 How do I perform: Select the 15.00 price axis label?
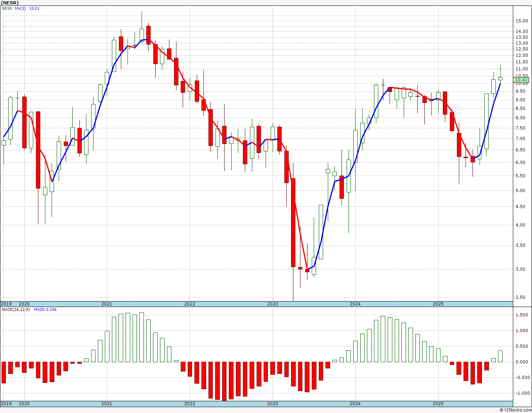(521, 21)
